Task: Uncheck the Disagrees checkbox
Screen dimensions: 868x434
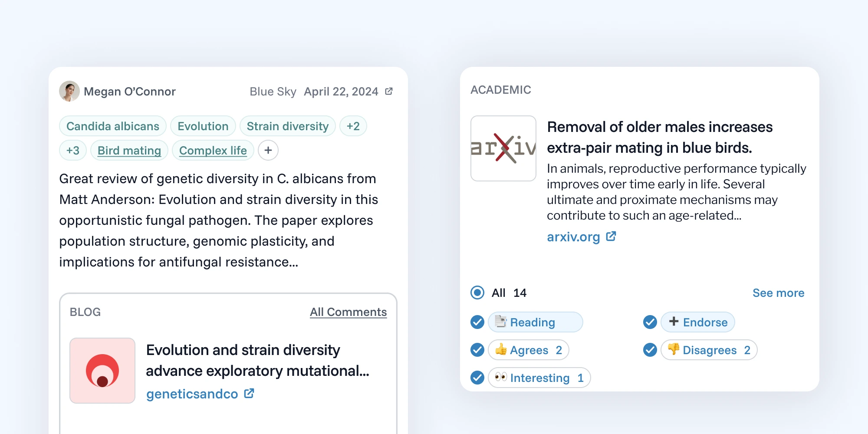Action: tap(650, 350)
